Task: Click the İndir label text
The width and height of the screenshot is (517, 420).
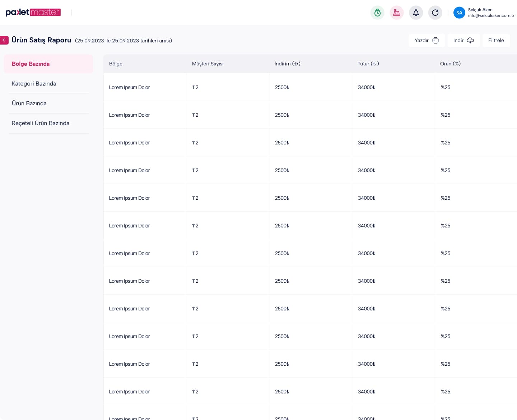Action: [x=458, y=40]
